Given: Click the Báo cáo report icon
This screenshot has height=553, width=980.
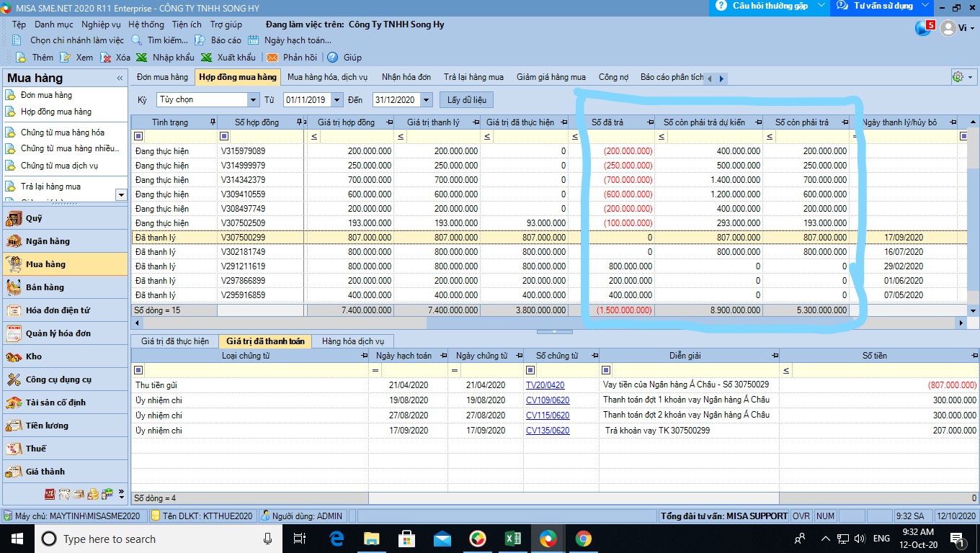Looking at the screenshot, I should 200,40.
